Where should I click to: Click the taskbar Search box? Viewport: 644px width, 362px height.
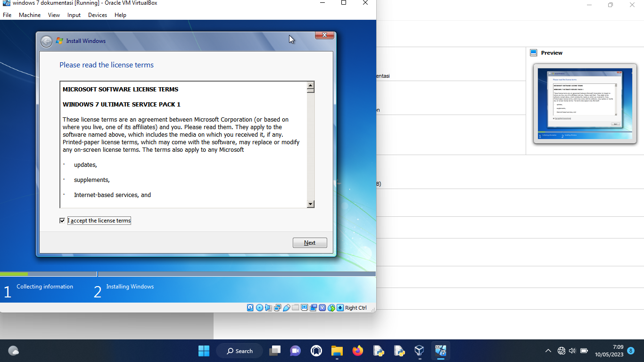tap(239, 351)
